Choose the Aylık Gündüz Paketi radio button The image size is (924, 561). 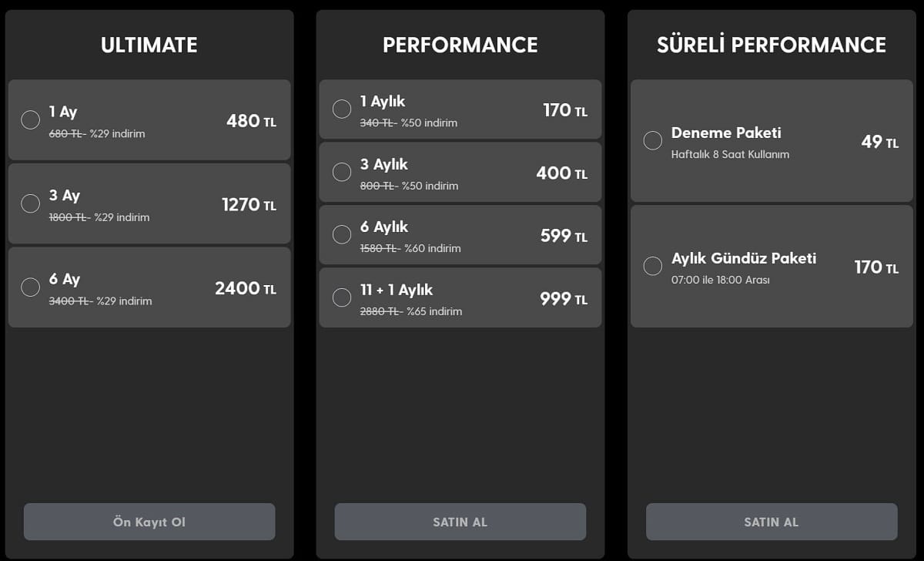(652, 266)
